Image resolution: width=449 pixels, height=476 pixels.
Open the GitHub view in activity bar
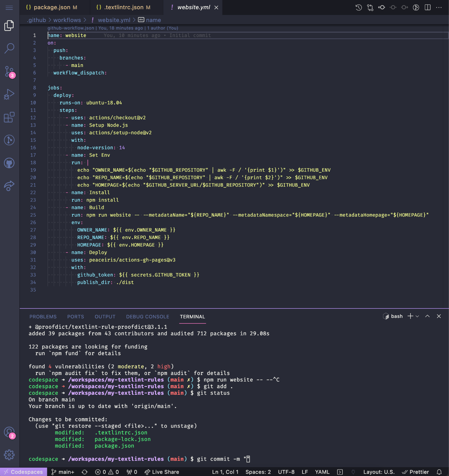pyautogui.click(x=9, y=163)
